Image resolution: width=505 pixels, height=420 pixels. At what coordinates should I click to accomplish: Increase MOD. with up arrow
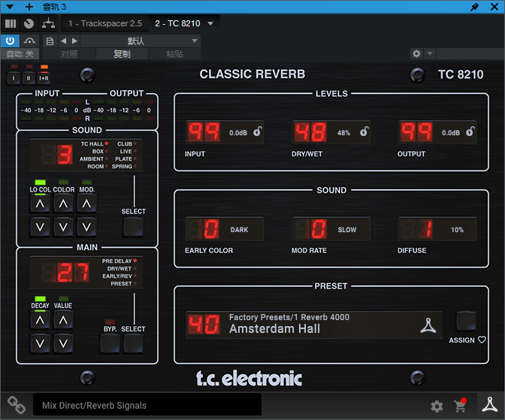[x=86, y=204]
